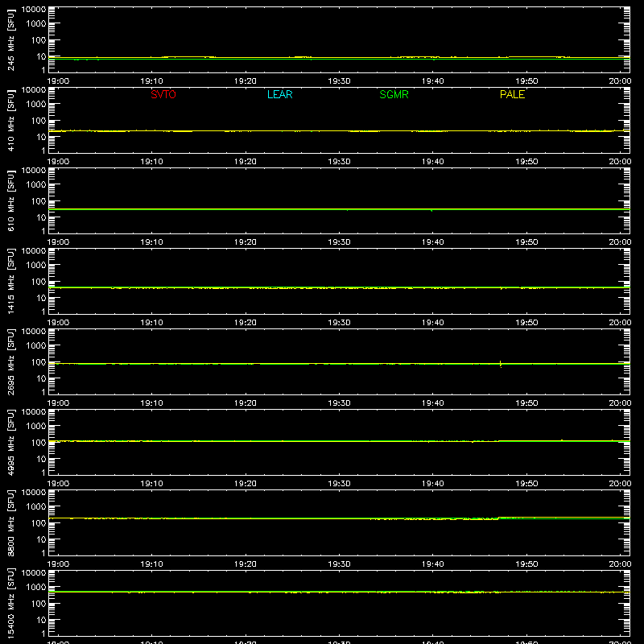Click the 10000 tick of the 4995 MHz panel

tap(34, 412)
